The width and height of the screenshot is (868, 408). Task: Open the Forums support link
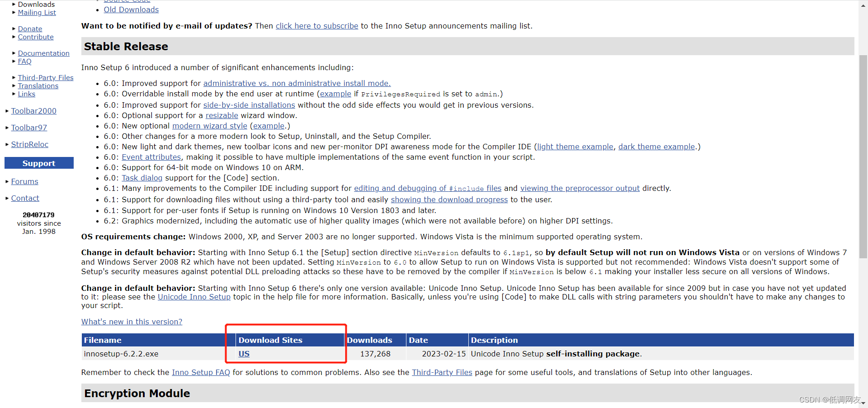tap(25, 181)
